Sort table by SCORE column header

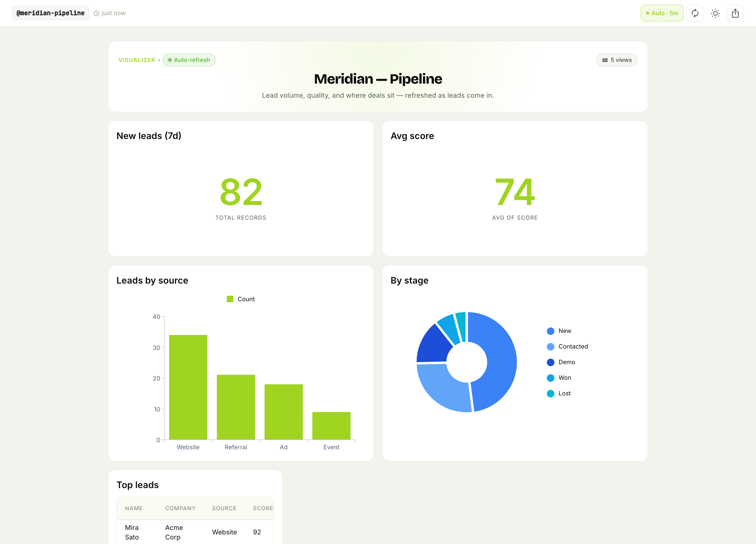pyautogui.click(x=263, y=508)
